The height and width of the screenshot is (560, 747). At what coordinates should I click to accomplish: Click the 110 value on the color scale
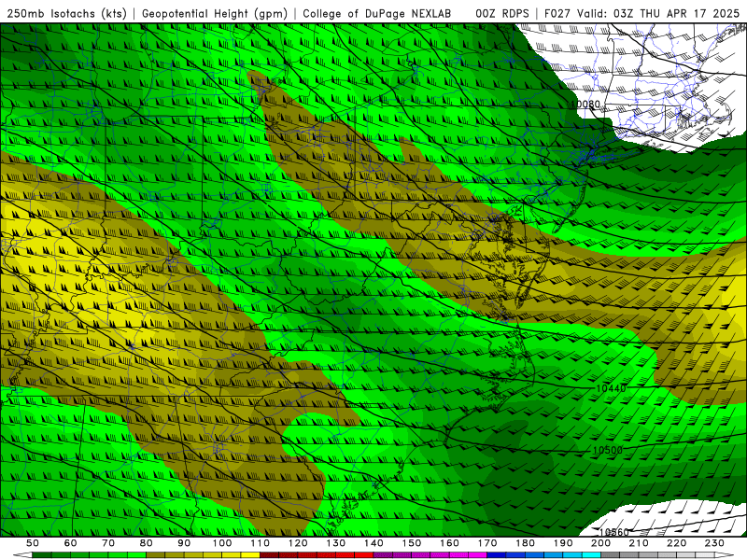coord(261,543)
